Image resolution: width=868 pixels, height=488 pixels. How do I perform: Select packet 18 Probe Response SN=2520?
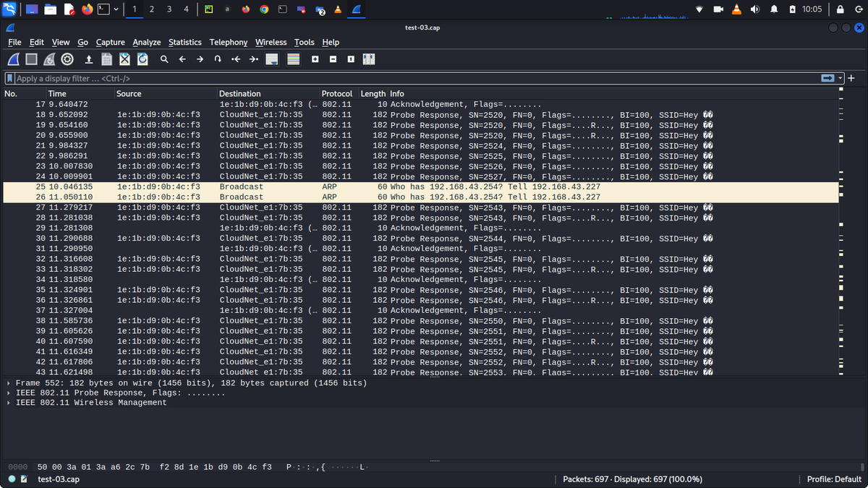[x=421, y=115]
